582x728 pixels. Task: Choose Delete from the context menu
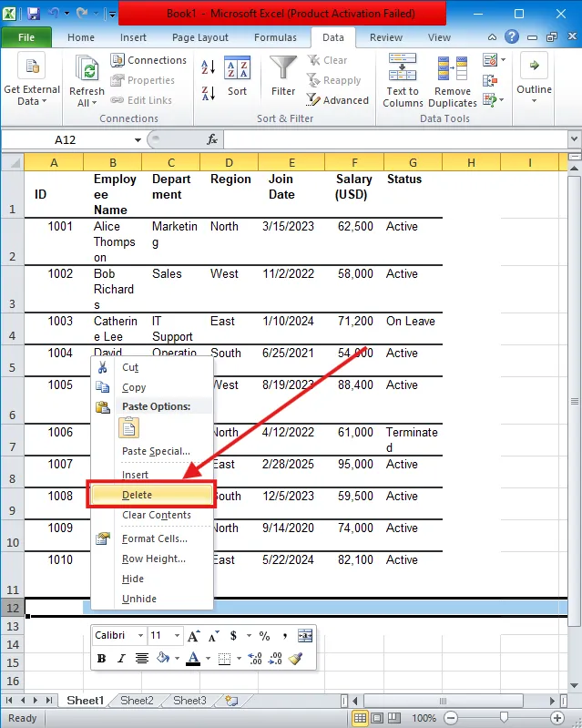(150, 495)
